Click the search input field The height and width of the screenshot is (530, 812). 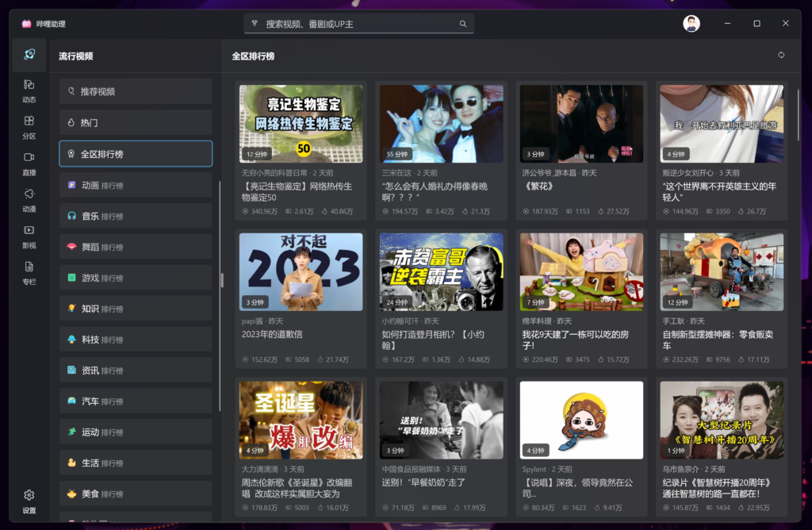coord(357,24)
